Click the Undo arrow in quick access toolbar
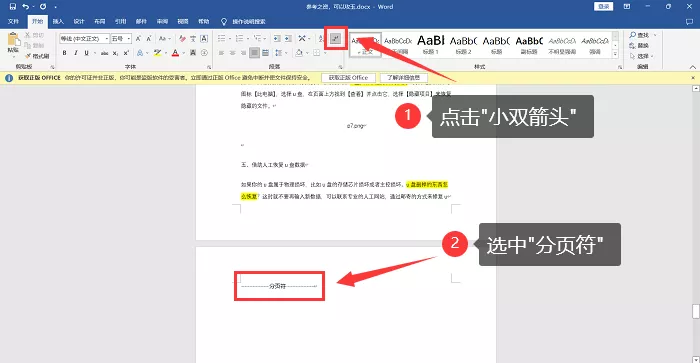 [25, 7]
